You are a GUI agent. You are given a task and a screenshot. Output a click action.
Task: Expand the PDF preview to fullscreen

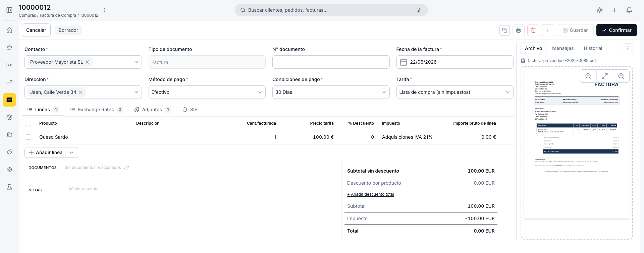(605, 76)
